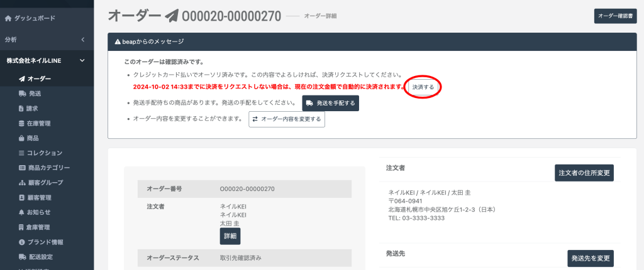644x270 pixels.
Task: Click the bag icon next to 商品
Action: (22, 138)
